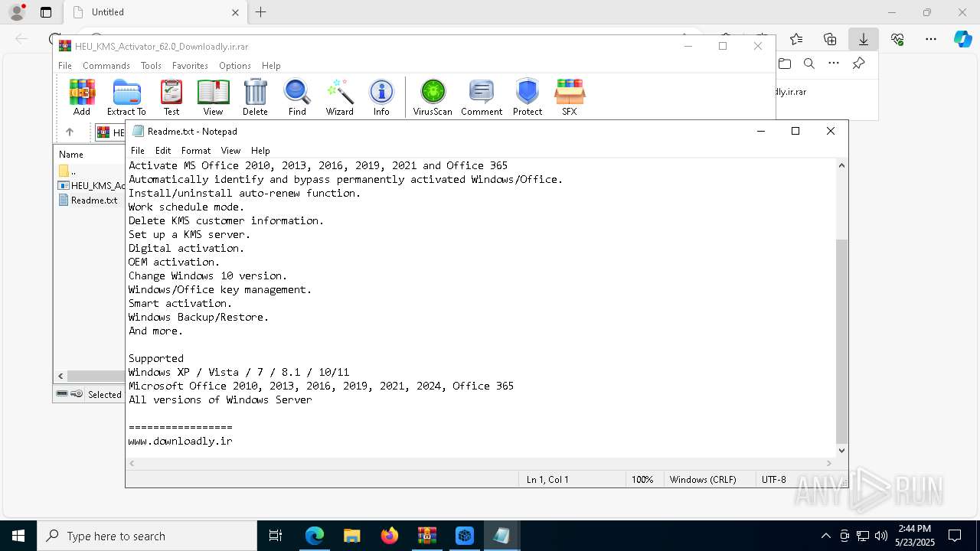Search downloads in Edge panel
The width and height of the screenshot is (980, 551).
coord(809,64)
